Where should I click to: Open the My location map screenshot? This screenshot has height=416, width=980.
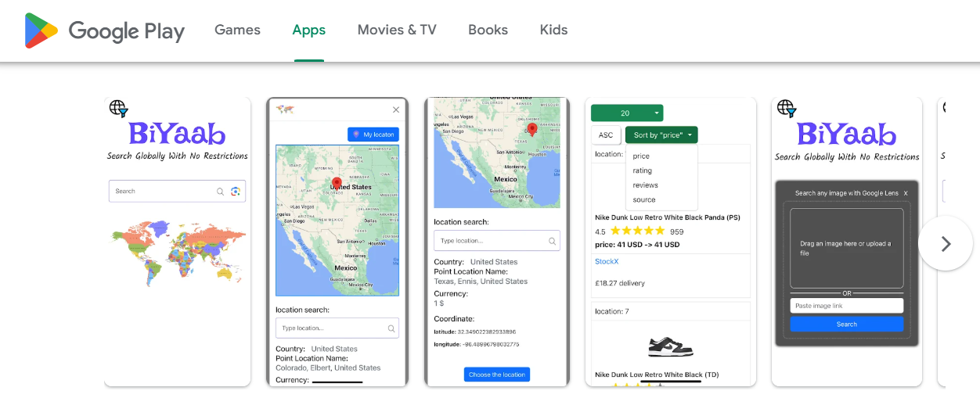click(x=337, y=242)
